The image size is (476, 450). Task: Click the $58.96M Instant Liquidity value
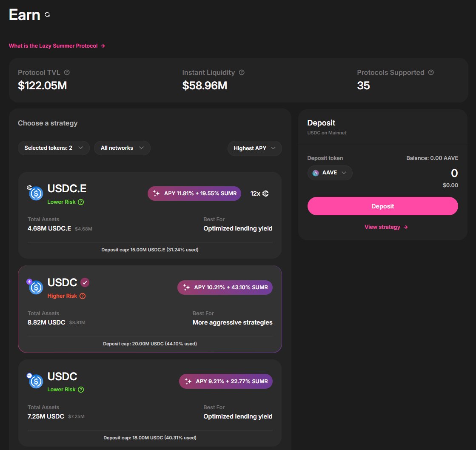coord(205,85)
